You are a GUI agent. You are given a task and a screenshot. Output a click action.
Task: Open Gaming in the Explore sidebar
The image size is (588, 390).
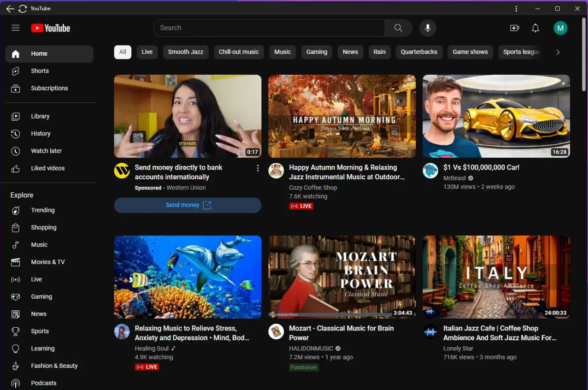pos(49,296)
